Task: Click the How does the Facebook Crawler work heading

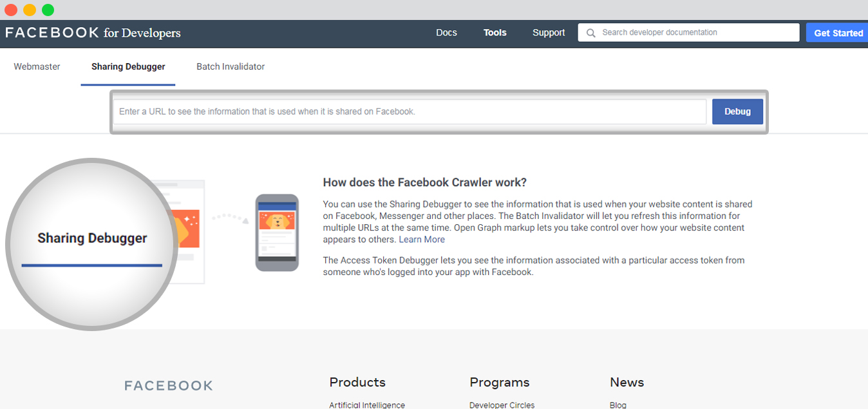Action: point(425,182)
